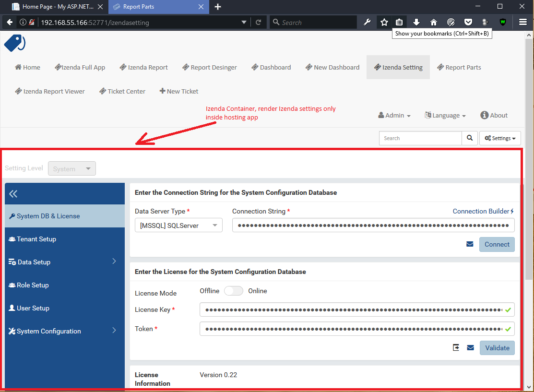534x392 pixels.
Task: Click the blue tag logo icon
Action: pyautogui.click(x=15, y=43)
